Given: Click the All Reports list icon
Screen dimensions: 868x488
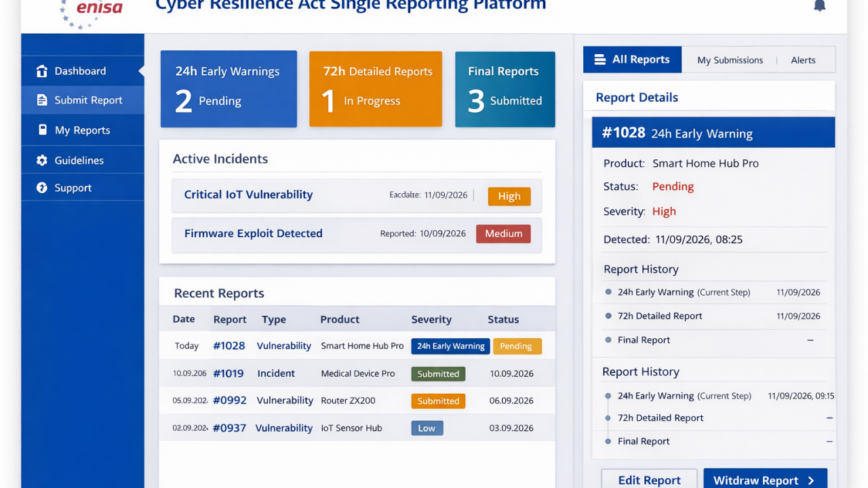Looking at the screenshot, I should click(599, 60).
